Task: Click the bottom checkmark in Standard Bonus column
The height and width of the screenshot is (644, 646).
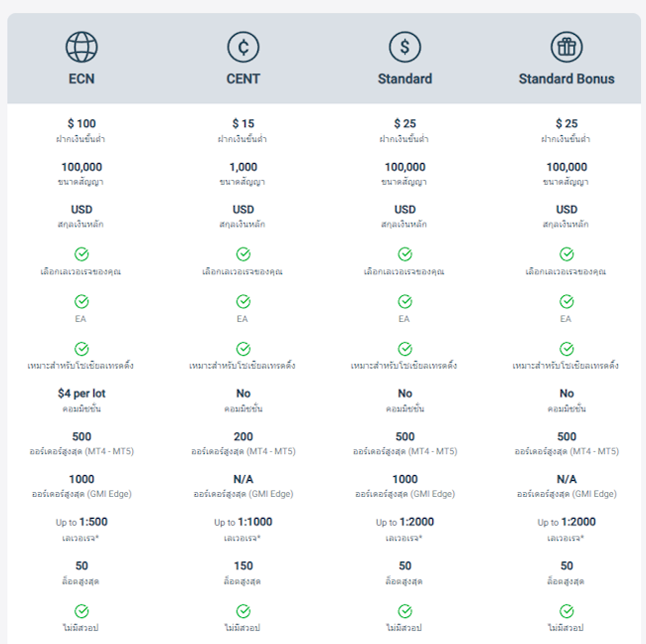Action: coord(566,611)
